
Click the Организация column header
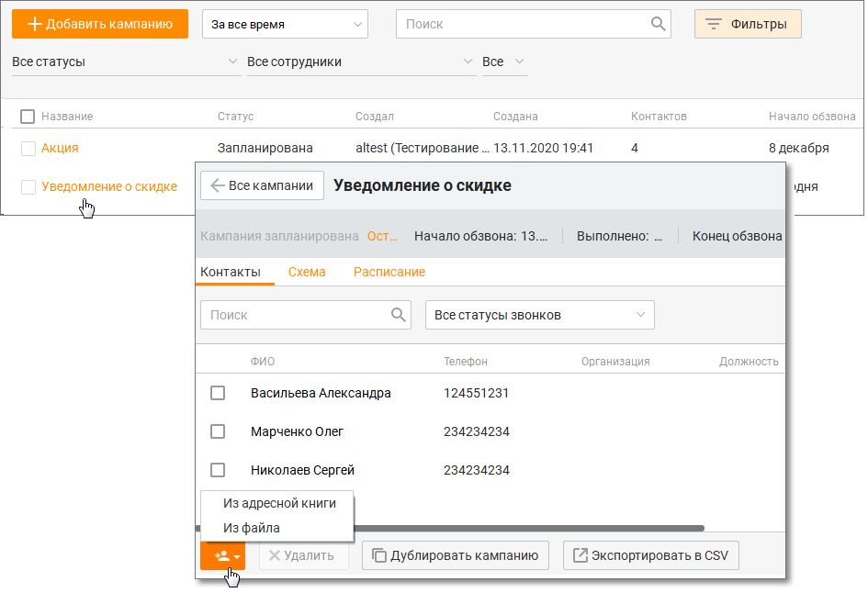tap(615, 362)
